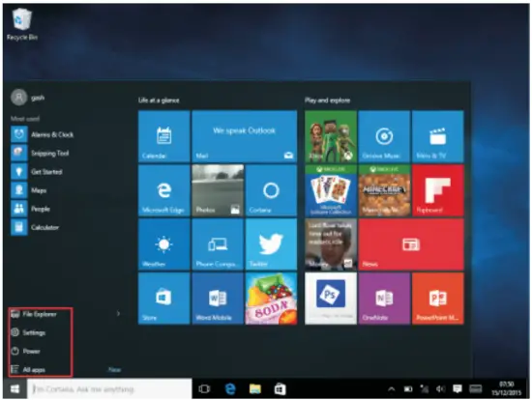Open File Explorer from the taskbar

(x=255, y=388)
